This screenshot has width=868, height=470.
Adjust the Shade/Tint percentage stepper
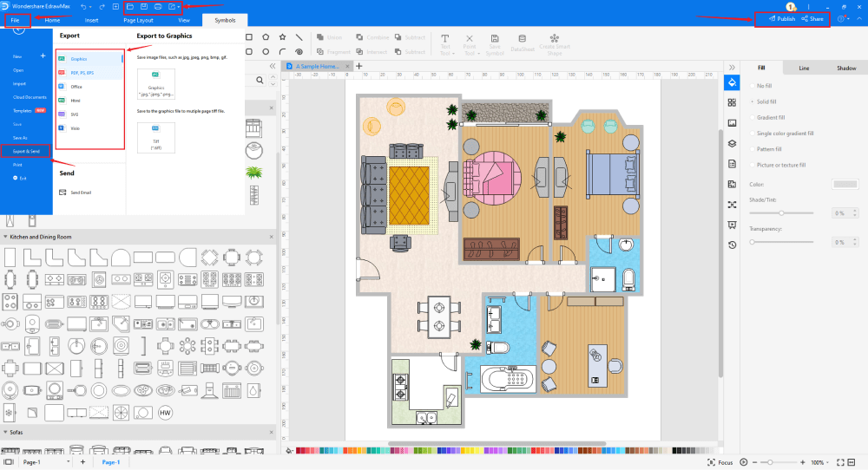click(855, 212)
